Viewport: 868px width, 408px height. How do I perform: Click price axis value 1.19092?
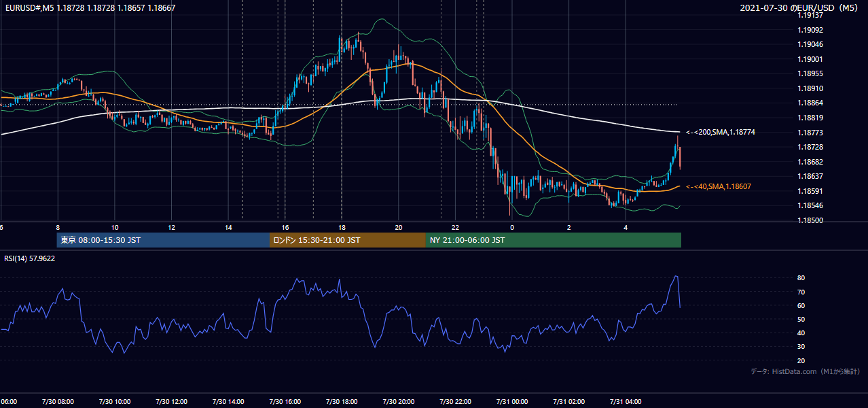[811, 30]
